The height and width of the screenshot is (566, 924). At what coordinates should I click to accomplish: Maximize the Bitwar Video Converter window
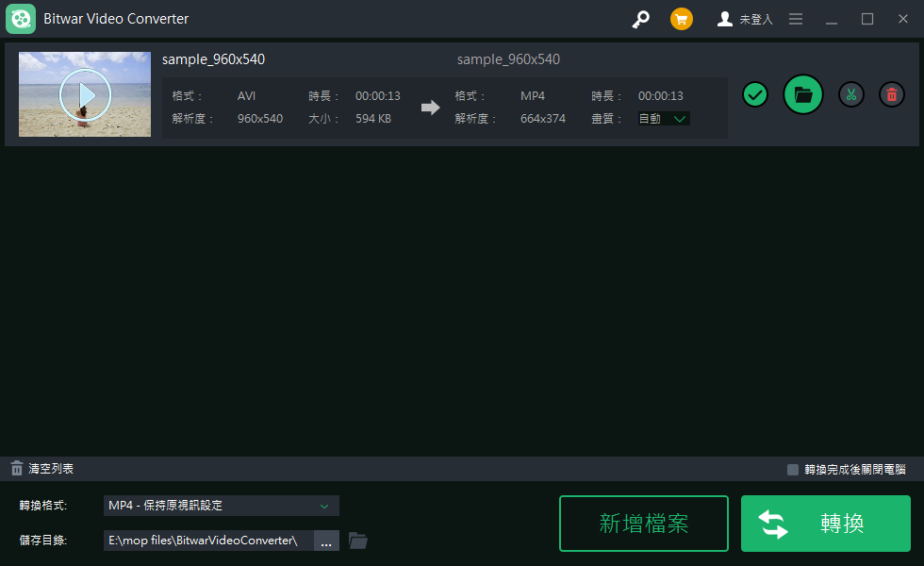(867, 20)
